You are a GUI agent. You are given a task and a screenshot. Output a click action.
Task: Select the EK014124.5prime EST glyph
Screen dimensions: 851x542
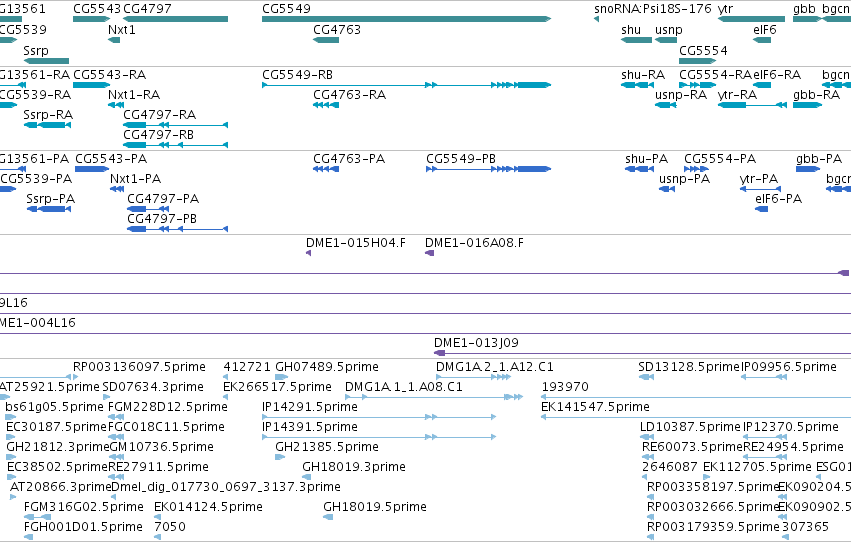click(x=157, y=517)
